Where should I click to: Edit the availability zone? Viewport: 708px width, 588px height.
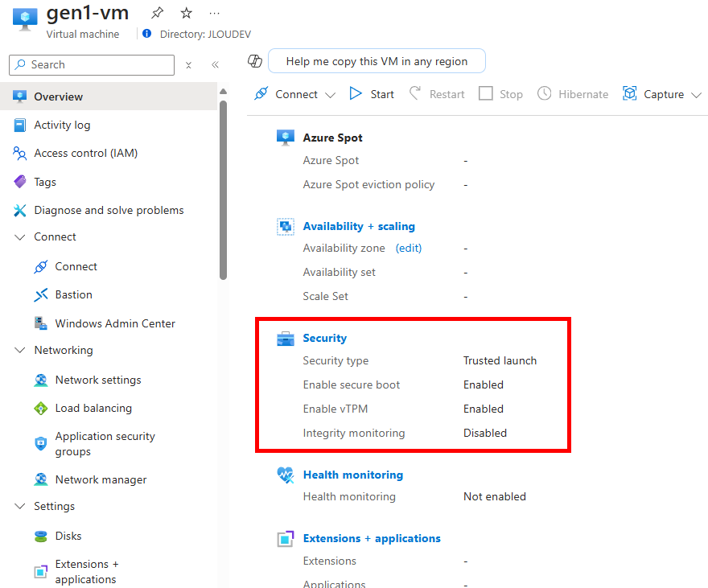coord(409,249)
